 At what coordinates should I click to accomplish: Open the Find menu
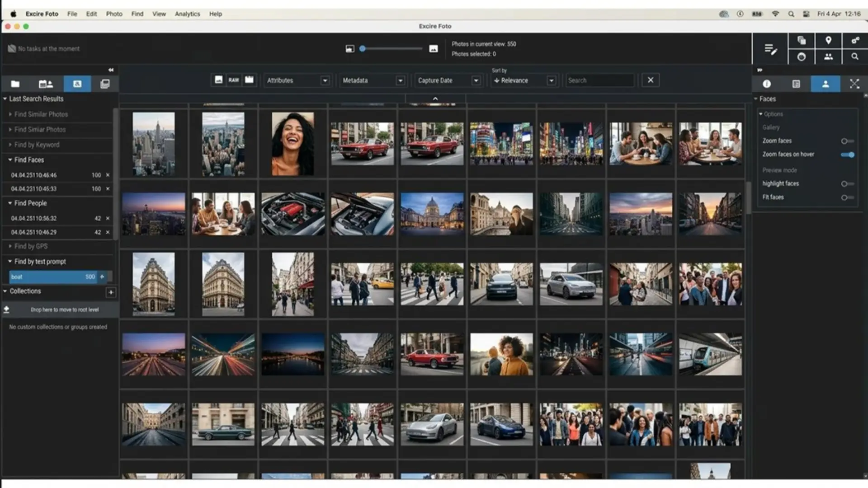tap(137, 14)
